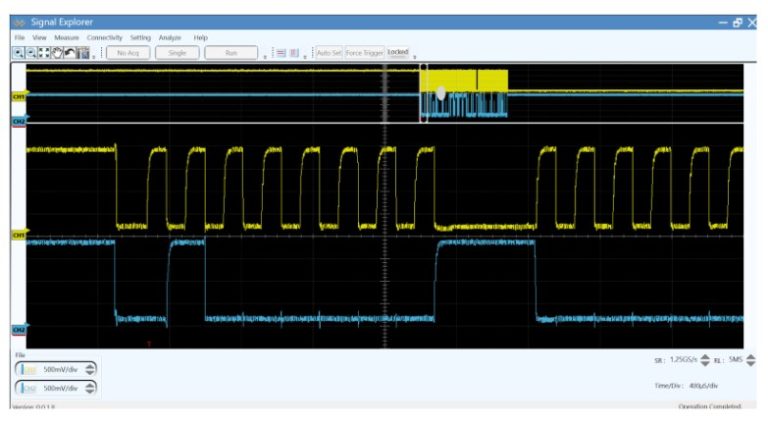The width and height of the screenshot is (768, 429).
Task: Click the Force Trigger button
Action: 364,52
